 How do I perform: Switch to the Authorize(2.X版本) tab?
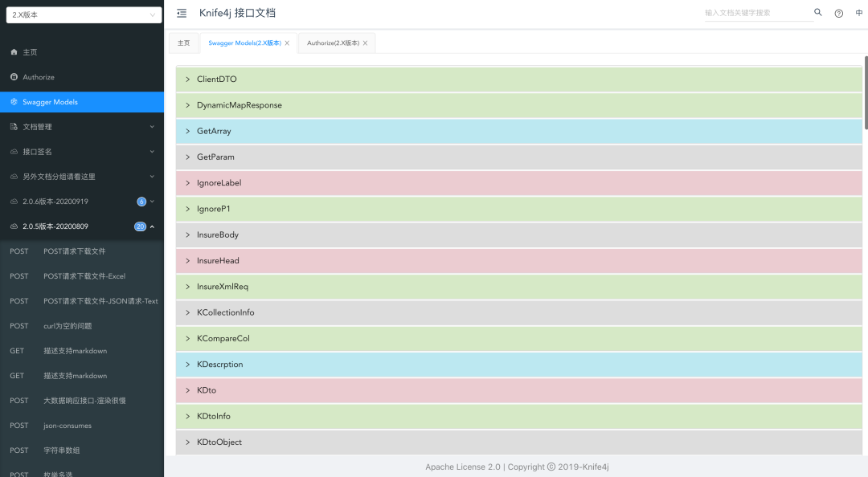(x=333, y=43)
